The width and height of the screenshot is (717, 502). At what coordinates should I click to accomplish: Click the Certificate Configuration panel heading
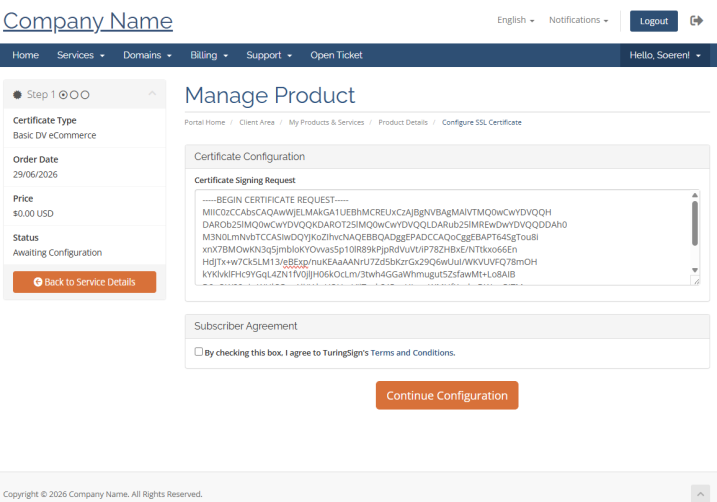[249, 157]
